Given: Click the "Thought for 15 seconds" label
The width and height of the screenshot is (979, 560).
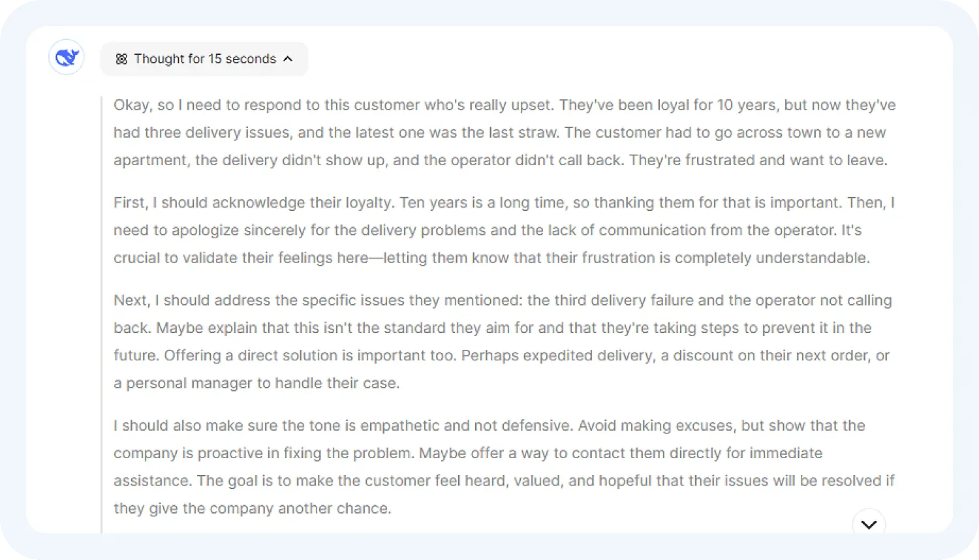Looking at the screenshot, I should pyautogui.click(x=205, y=59).
